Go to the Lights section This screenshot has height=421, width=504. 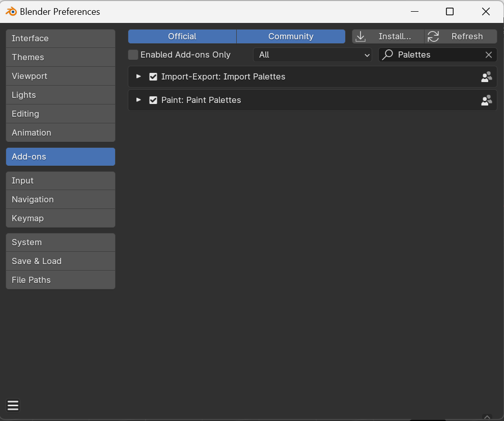click(x=61, y=95)
